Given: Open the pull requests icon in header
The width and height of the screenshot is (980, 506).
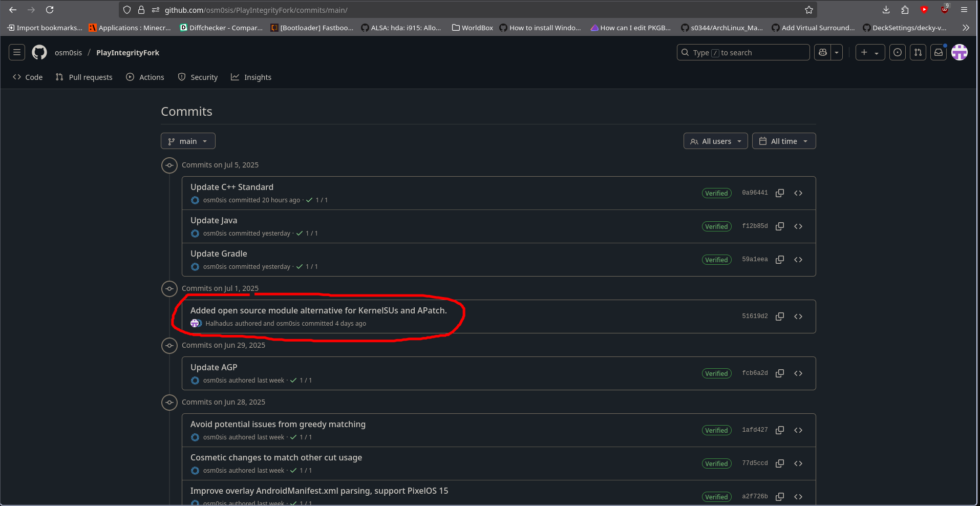Looking at the screenshot, I should point(918,52).
